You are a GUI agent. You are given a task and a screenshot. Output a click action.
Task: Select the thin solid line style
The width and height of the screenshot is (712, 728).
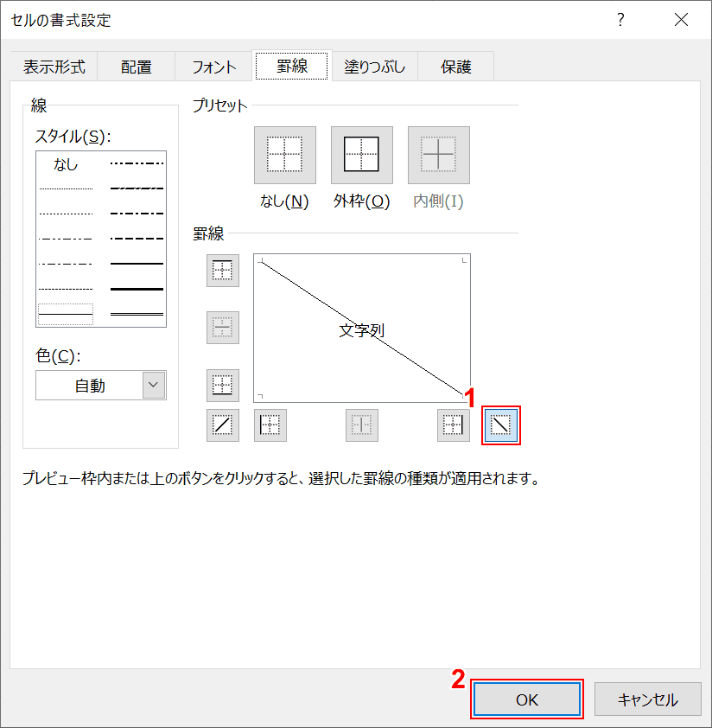click(x=66, y=315)
